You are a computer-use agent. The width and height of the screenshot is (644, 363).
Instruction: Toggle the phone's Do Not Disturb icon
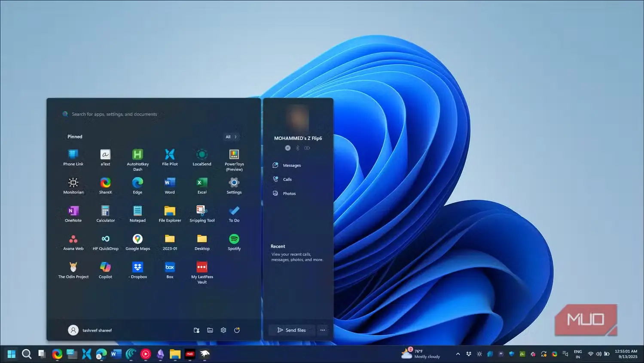[x=288, y=148]
